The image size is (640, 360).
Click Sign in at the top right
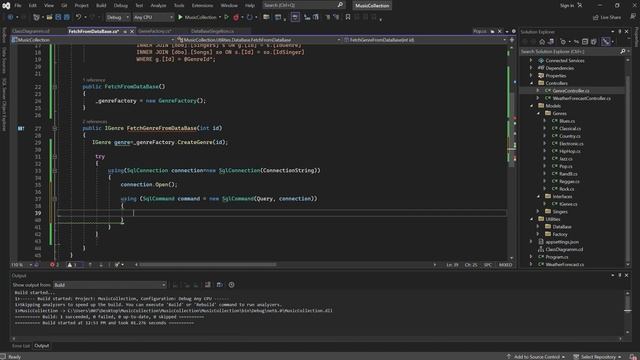[x=567, y=5]
